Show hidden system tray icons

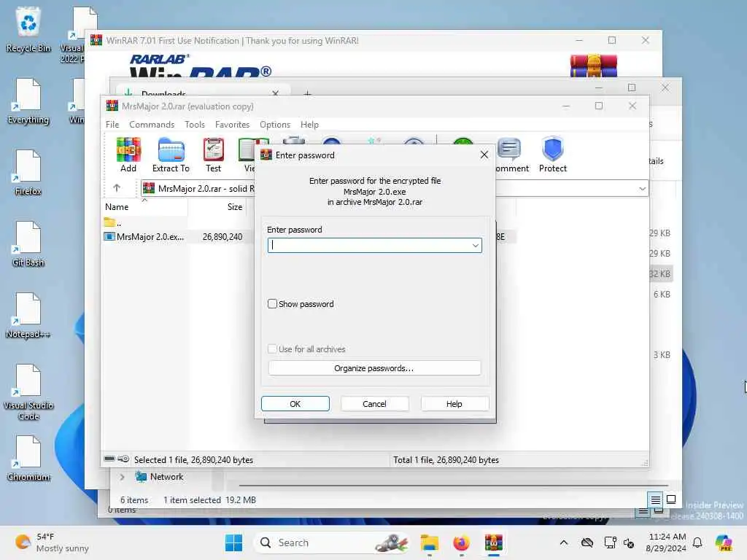tap(564, 542)
